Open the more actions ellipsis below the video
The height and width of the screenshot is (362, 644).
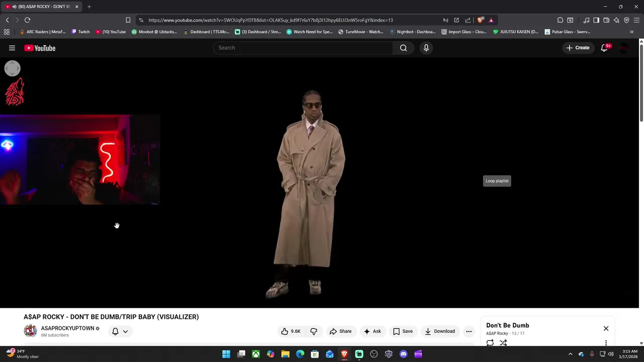pyautogui.click(x=469, y=331)
